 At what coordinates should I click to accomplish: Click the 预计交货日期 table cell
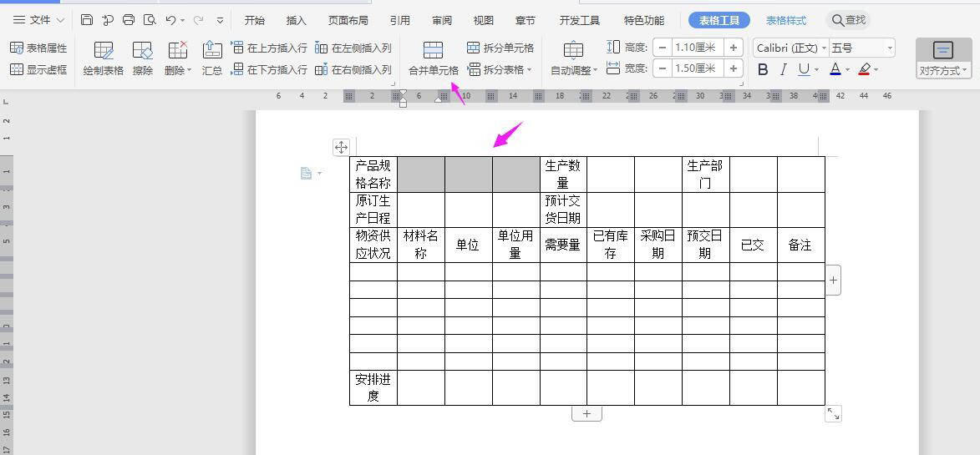562,210
